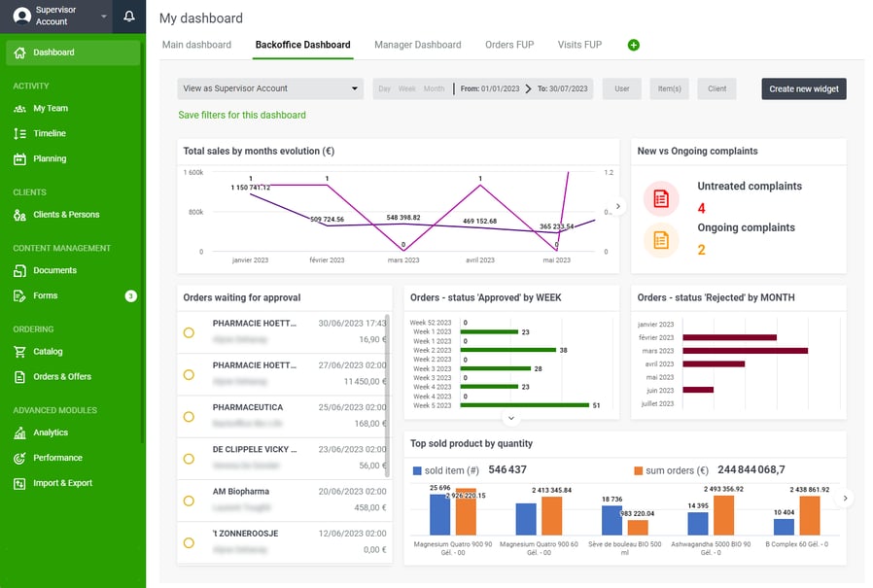
Task: Click the notifications bell icon
Action: click(129, 17)
